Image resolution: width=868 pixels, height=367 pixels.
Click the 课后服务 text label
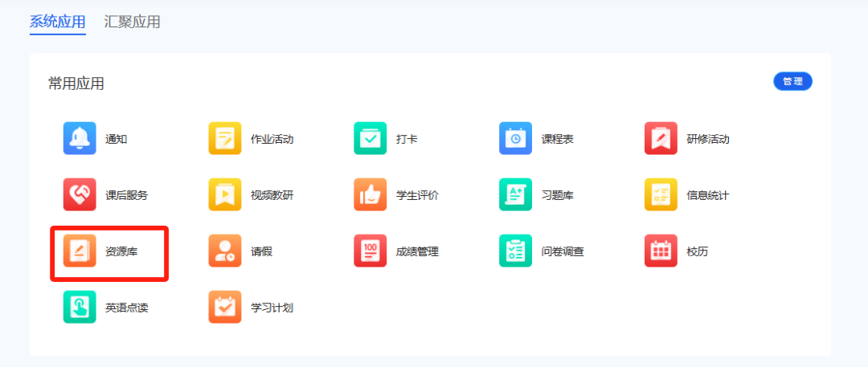tap(127, 195)
